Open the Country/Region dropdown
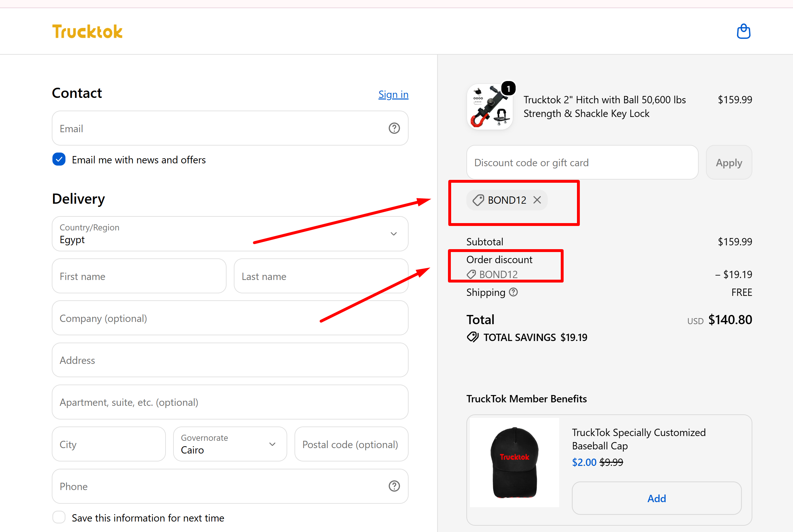Image resolution: width=793 pixels, height=532 pixels. click(230, 234)
